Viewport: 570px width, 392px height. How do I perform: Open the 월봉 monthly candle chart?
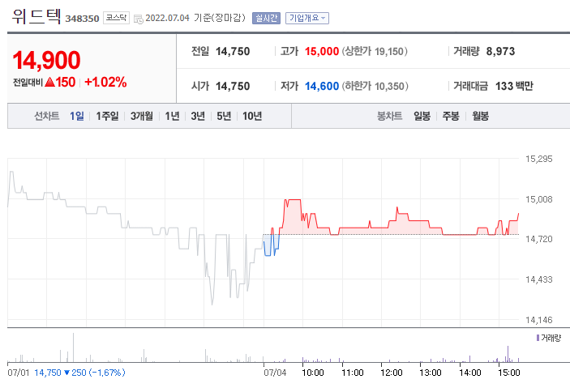click(x=480, y=116)
